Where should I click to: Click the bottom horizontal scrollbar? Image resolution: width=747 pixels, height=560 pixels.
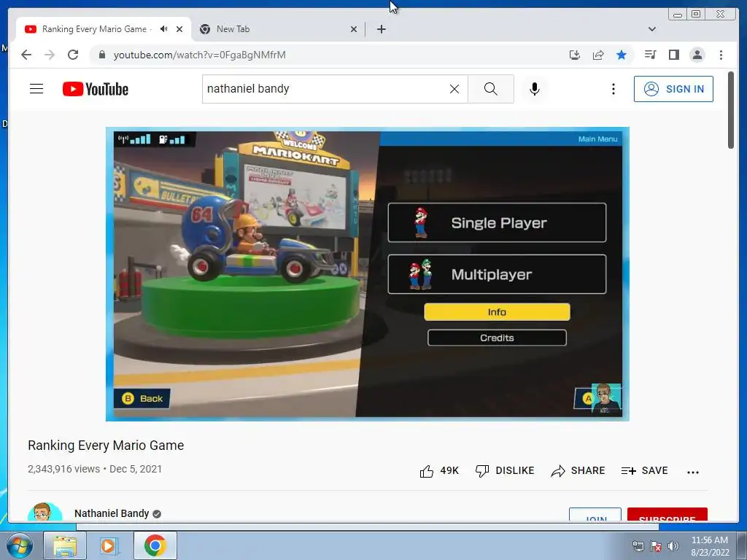pyautogui.click(x=368, y=526)
